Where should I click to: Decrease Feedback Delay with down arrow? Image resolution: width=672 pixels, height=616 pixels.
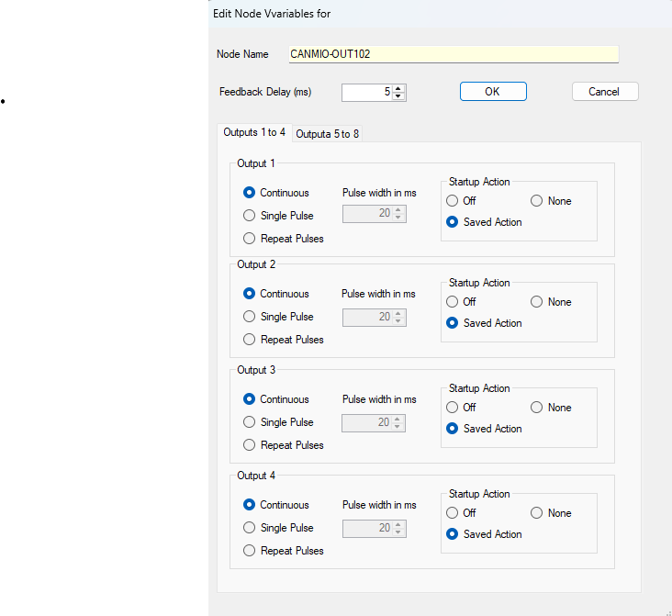399,96
